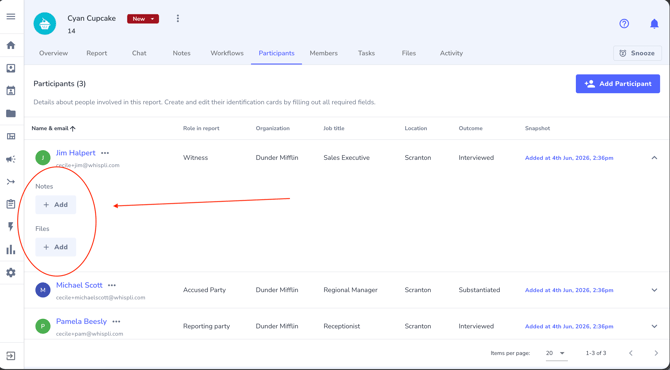This screenshot has width=670, height=370.
Task: Open the calendar contact icon in sidebar
Action: 11,91
